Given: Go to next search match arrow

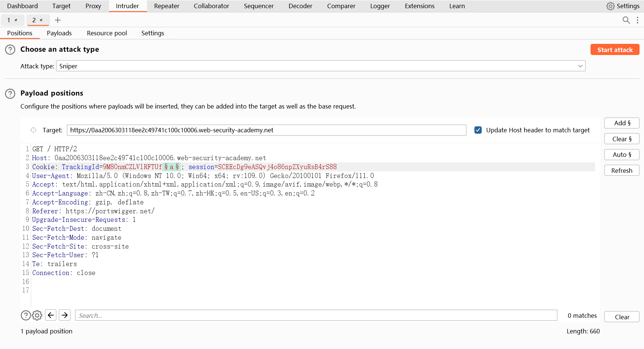Looking at the screenshot, I should coord(65,315).
